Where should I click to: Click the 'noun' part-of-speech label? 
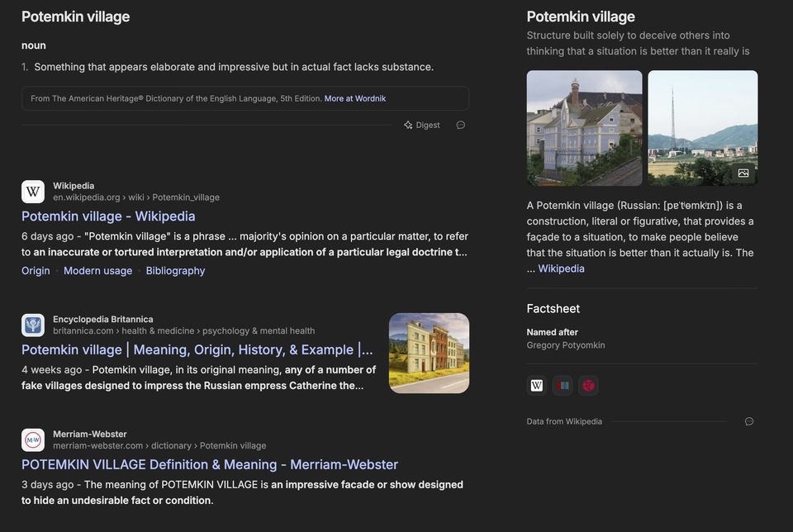click(33, 45)
